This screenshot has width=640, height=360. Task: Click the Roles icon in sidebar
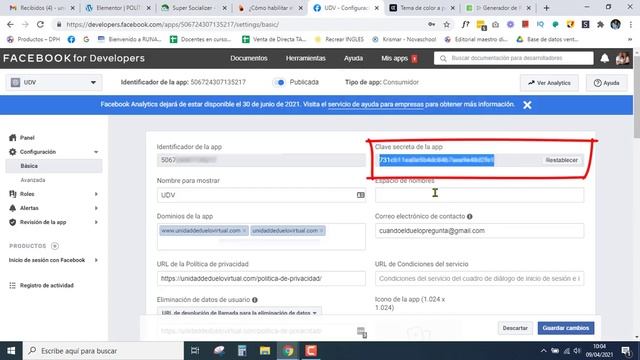tap(13, 194)
